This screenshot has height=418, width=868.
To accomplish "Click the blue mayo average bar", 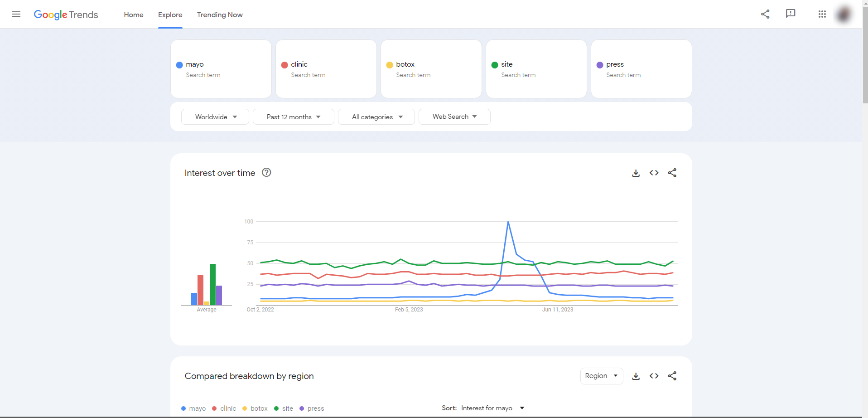I will point(194,299).
